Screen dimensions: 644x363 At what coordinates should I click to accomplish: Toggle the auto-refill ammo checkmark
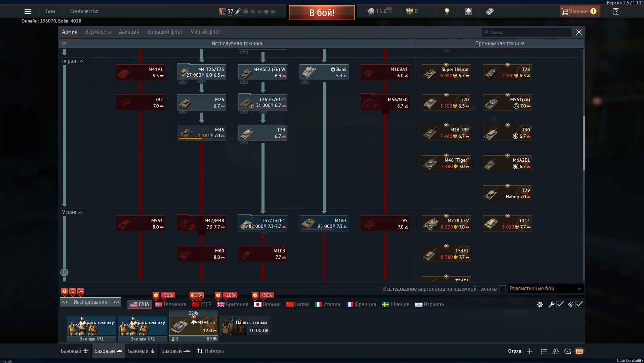pos(579,305)
